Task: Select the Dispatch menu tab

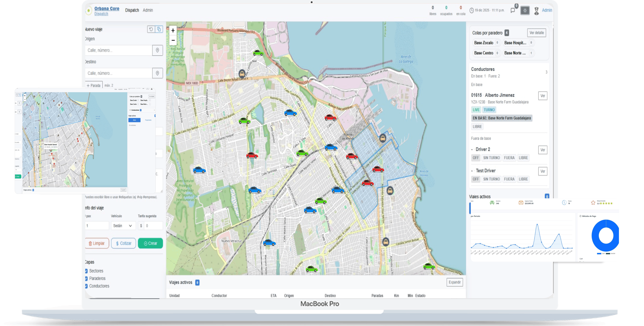Action: pyautogui.click(x=132, y=10)
